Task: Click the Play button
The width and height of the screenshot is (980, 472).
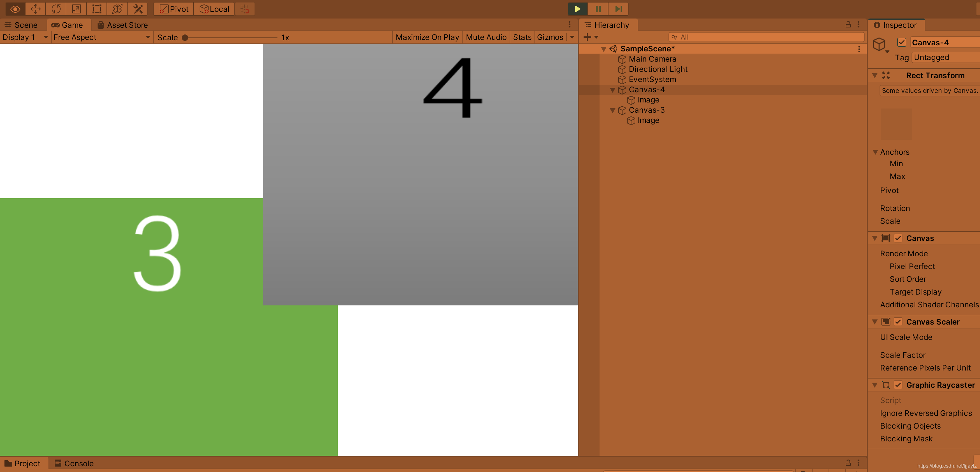Action: coord(577,9)
